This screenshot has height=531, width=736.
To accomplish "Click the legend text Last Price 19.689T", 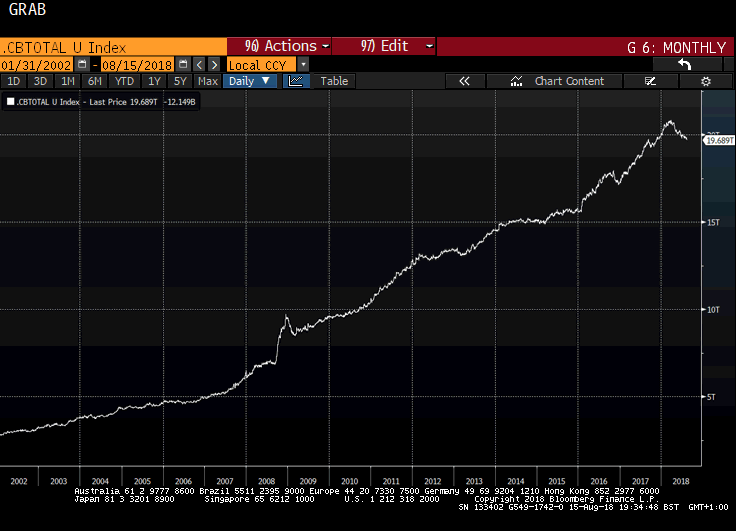I will click(123, 102).
